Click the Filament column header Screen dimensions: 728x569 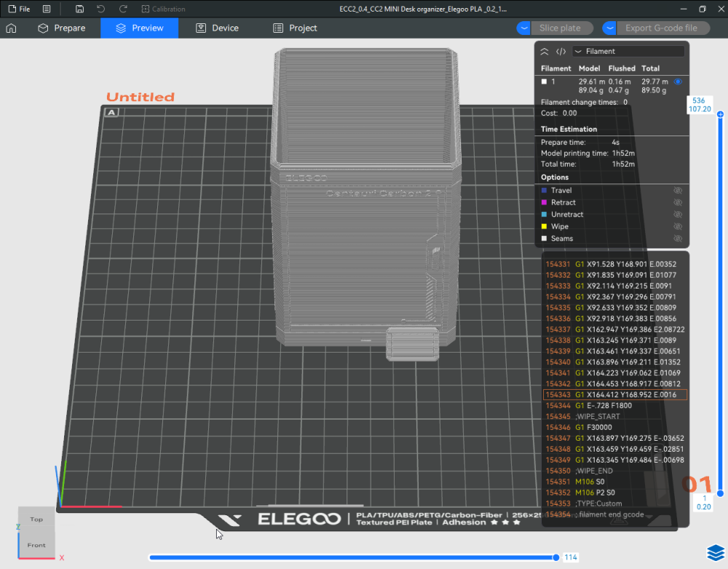click(x=555, y=68)
